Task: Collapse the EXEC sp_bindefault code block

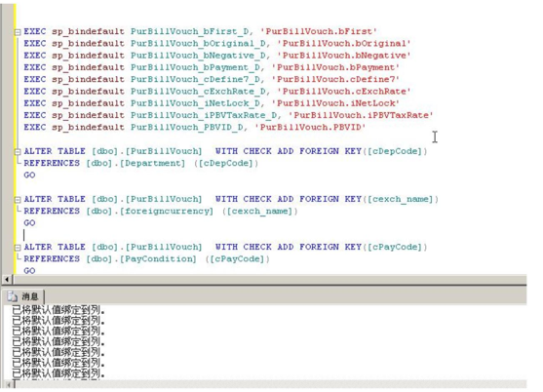Action: [18, 32]
